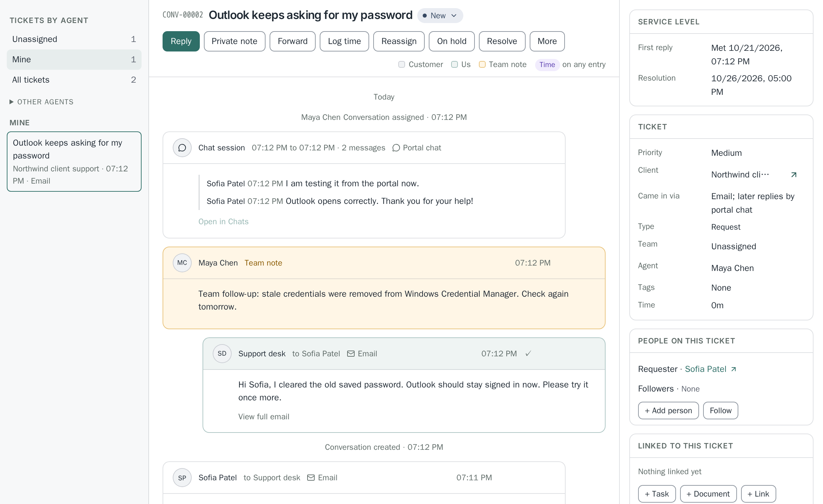
Task: Click the chat session bubble icon
Action: coord(182,148)
